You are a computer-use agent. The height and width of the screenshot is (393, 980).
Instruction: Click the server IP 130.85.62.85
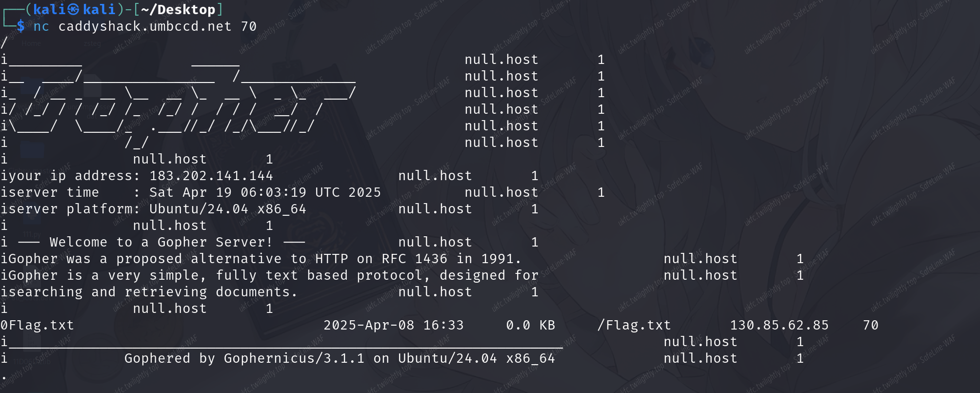pyautogui.click(x=779, y=325)
